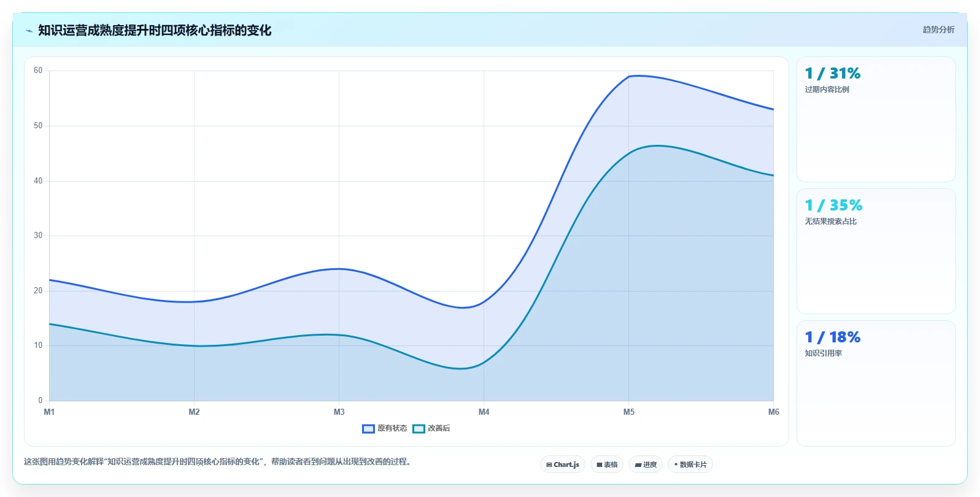The height and width of the screenshot is (497, 980).
Task: Click the chart title 知识运营成熟度提升时四项核心指标的变化
Action: click(155, 30)
